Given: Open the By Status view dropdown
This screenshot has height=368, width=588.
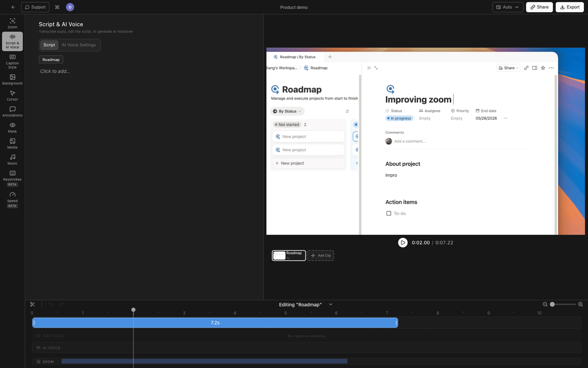Looking at the screenshot, I should point(287,111).
